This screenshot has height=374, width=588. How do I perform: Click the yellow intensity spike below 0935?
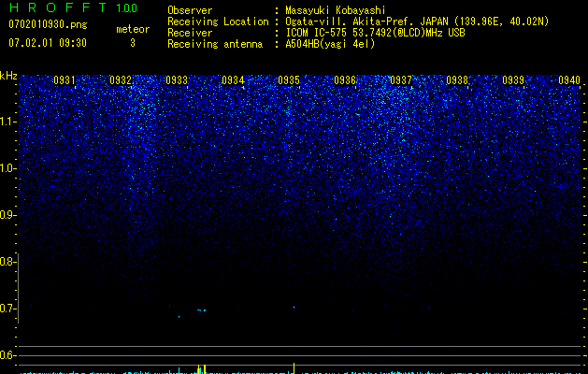click(x=294, y=368)
